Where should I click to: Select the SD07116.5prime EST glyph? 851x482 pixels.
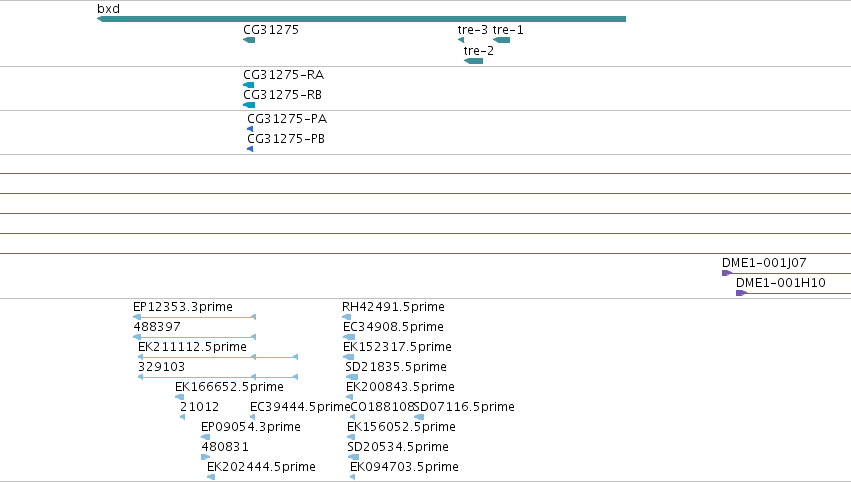(x=418, y=417)
